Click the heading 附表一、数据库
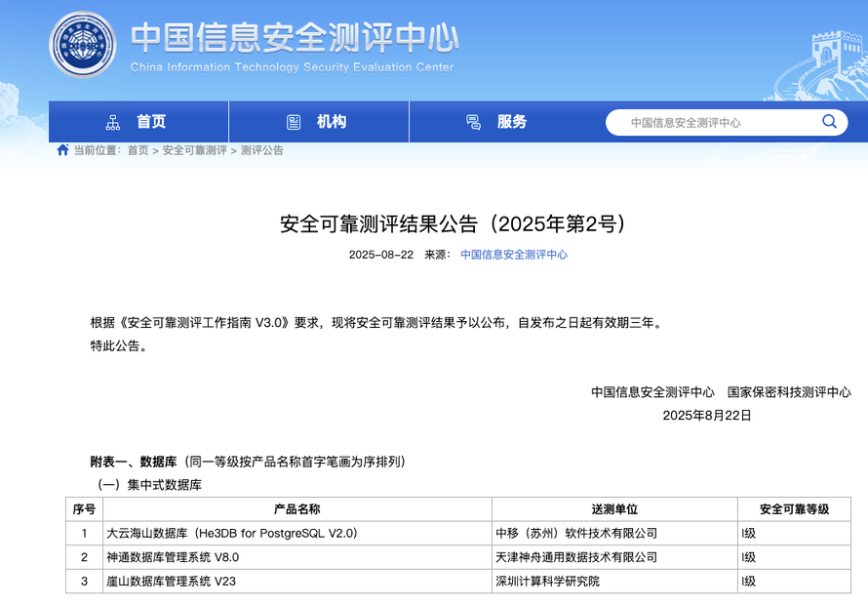 (x=134, y=462)
